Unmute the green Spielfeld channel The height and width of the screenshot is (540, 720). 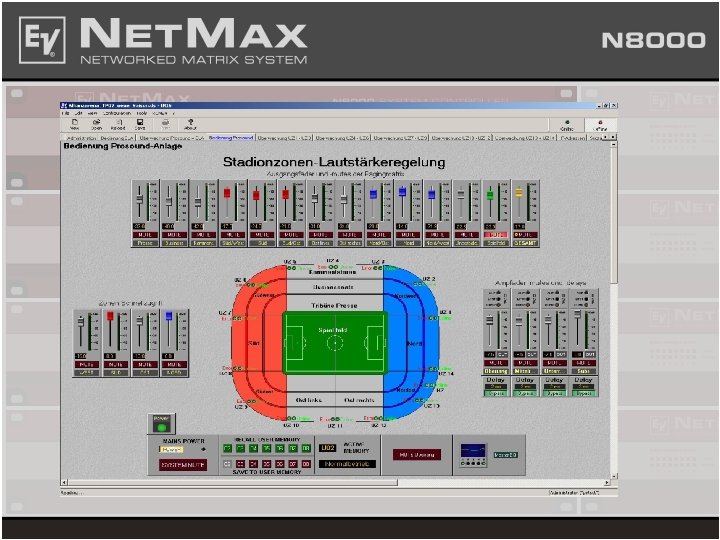(x=496, y=235)
